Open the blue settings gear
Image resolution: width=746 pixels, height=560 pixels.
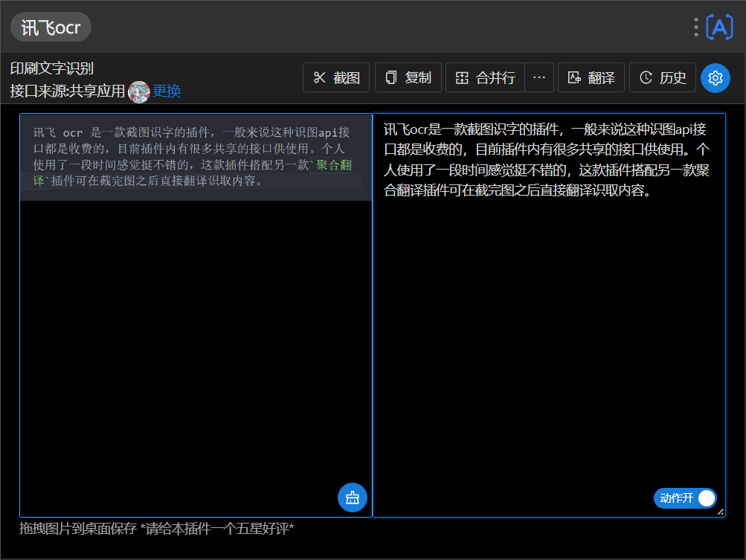pyautogui.click(x=715, y=77)
